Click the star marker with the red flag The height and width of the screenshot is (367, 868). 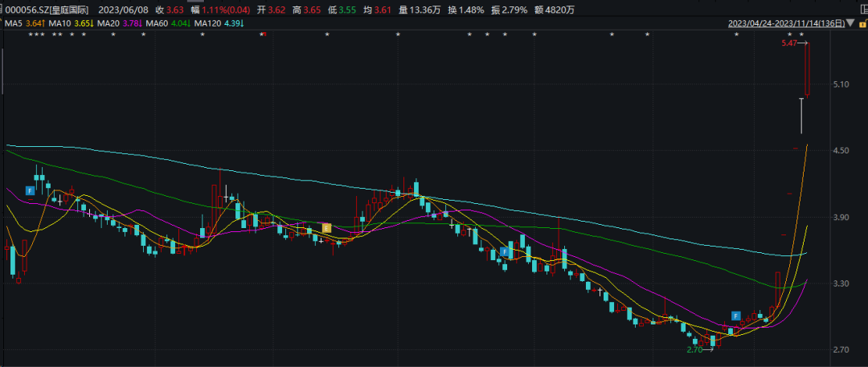(x=263, y=35)
